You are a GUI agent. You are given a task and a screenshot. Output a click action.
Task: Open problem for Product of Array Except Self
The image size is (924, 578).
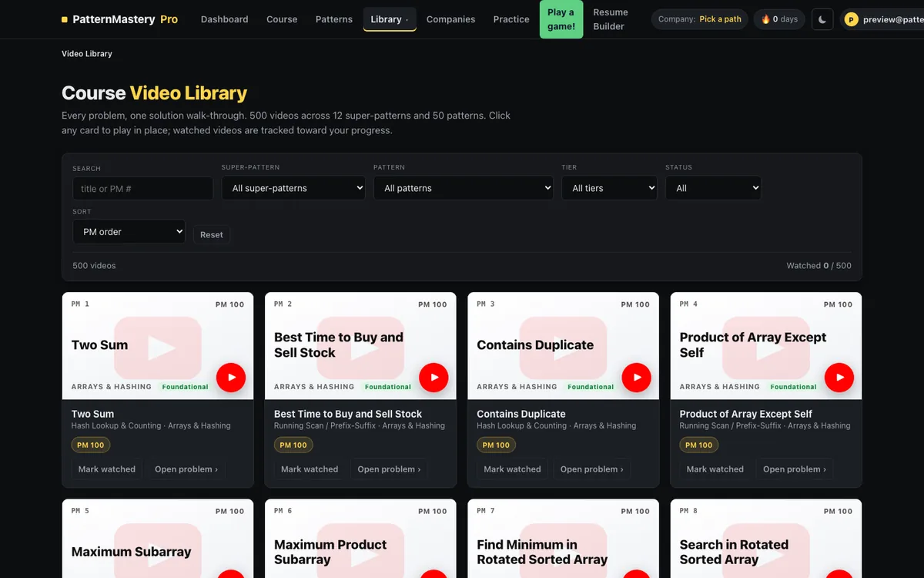pyautogui.click(x=795, y=469)
